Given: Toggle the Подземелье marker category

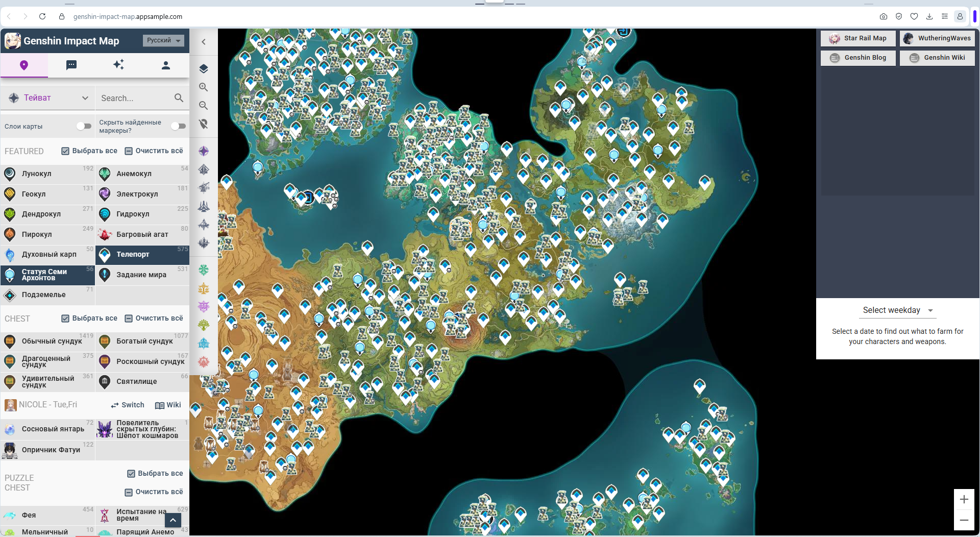Looking at the screenshot, I should tap(48, 295).
